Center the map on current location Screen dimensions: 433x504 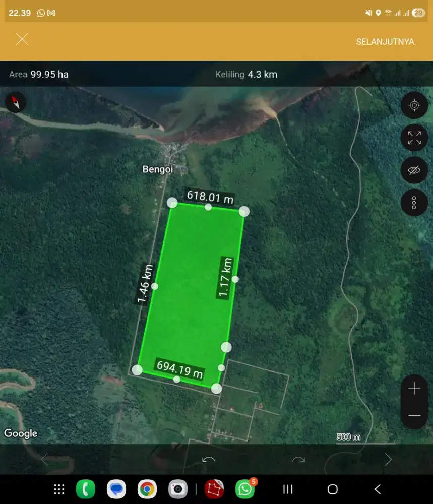pos(414,105)
